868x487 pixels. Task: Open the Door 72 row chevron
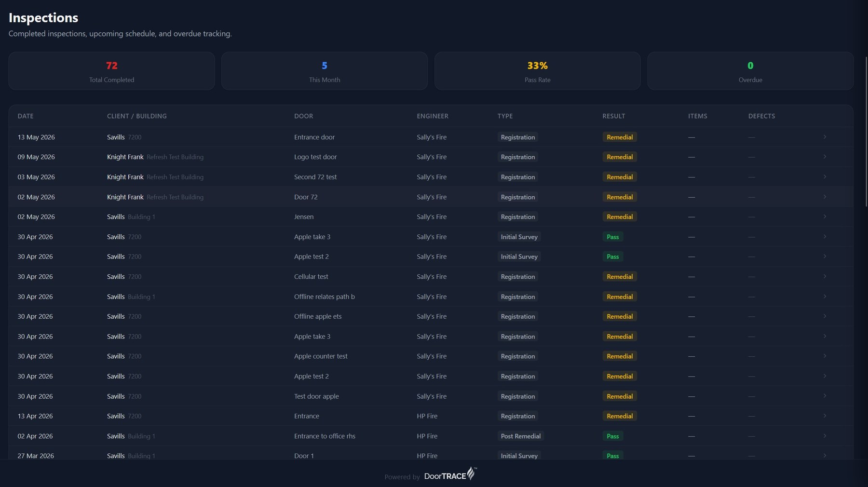(x=825, y=197)
